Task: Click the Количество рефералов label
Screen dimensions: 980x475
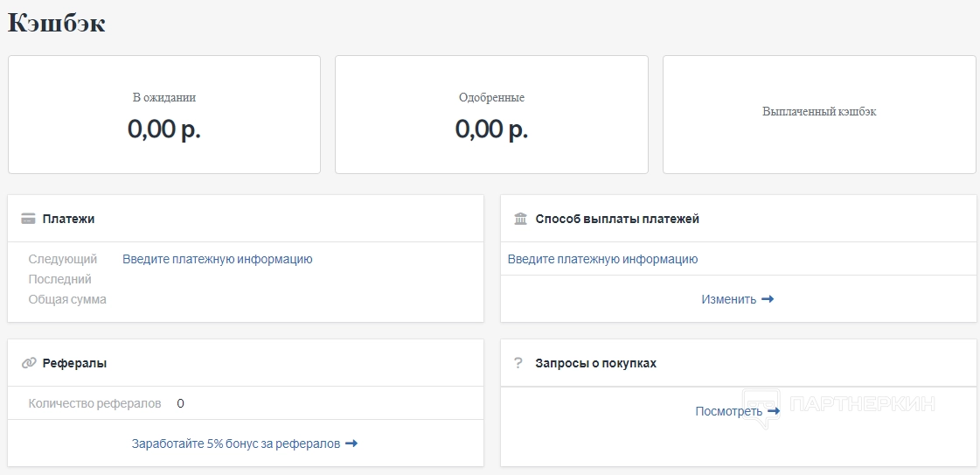Action: (94, 403)
